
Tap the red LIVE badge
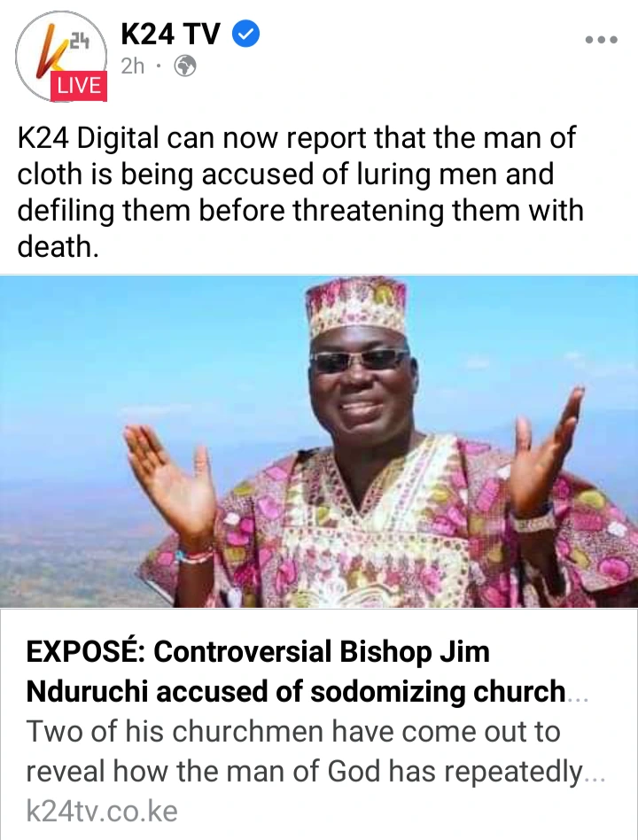(x=79, y=86)
